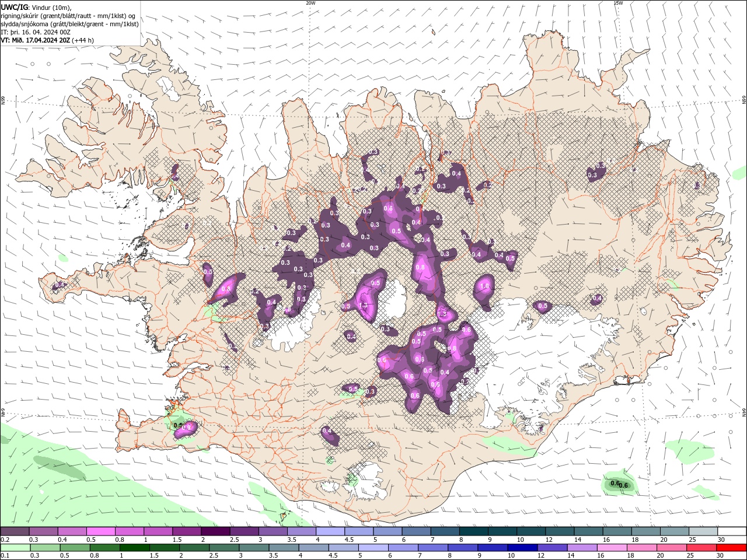This screenshot has height=560, width=747.
Task: Click the '1.5' tick label under the snow legend
Action: pos(176,540)
